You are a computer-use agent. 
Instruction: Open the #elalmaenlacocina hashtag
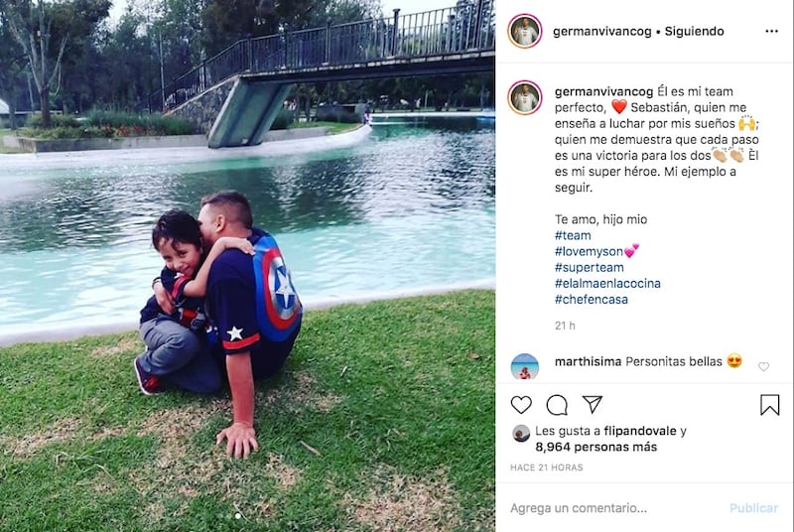coord(607,284)
